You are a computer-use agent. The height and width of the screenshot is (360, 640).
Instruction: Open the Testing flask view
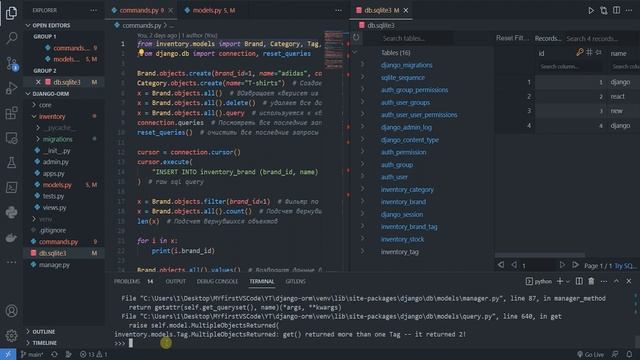(11, 162)
